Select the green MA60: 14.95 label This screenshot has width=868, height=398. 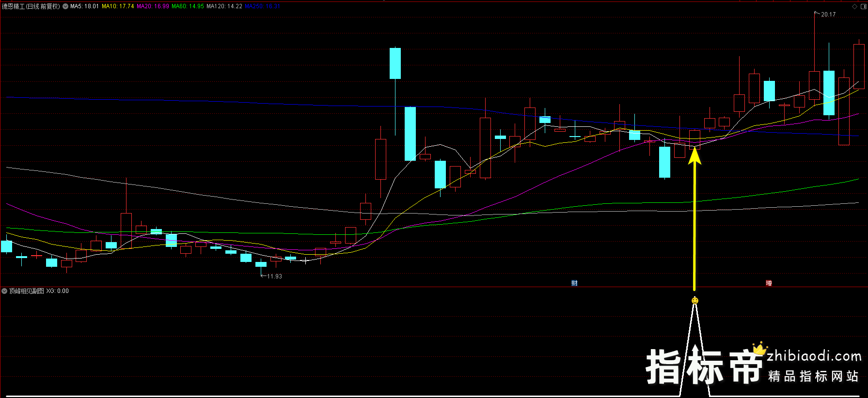188,6
